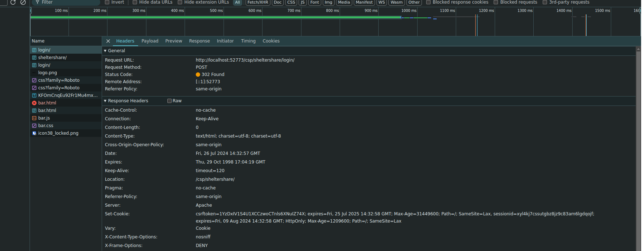This screenshot has width=644, height=251.
Task: Close the request details panel
Action: tap(108, 41)
